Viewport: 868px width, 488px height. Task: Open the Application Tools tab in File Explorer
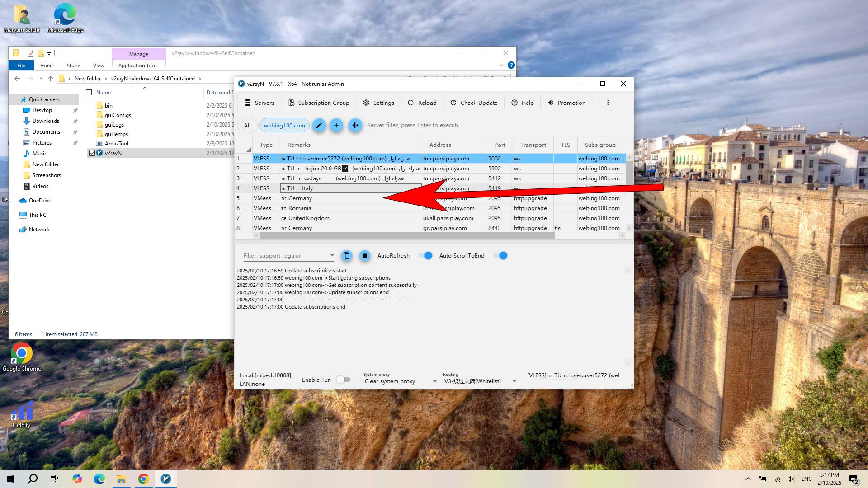[x=138, y=66]
